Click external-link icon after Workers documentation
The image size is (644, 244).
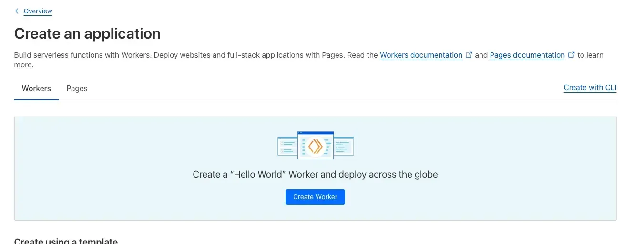[469, 54]
